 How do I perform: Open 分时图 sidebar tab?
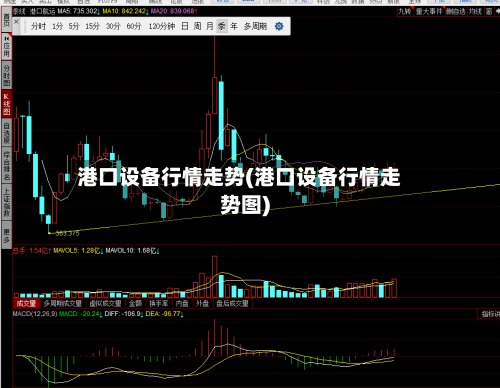7,75
